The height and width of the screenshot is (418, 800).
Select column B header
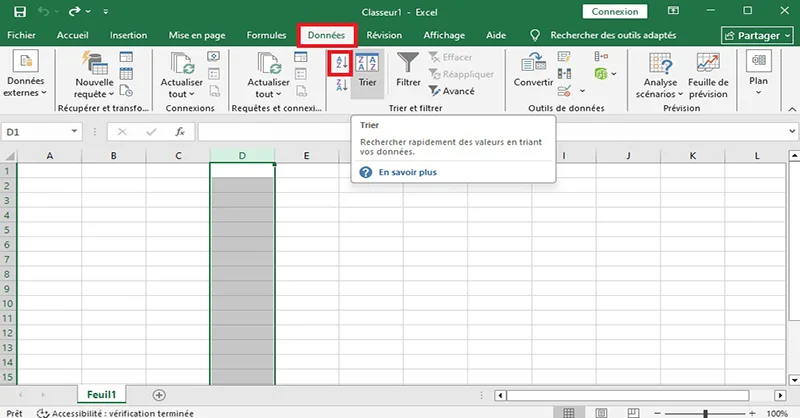tap(114, 156)
